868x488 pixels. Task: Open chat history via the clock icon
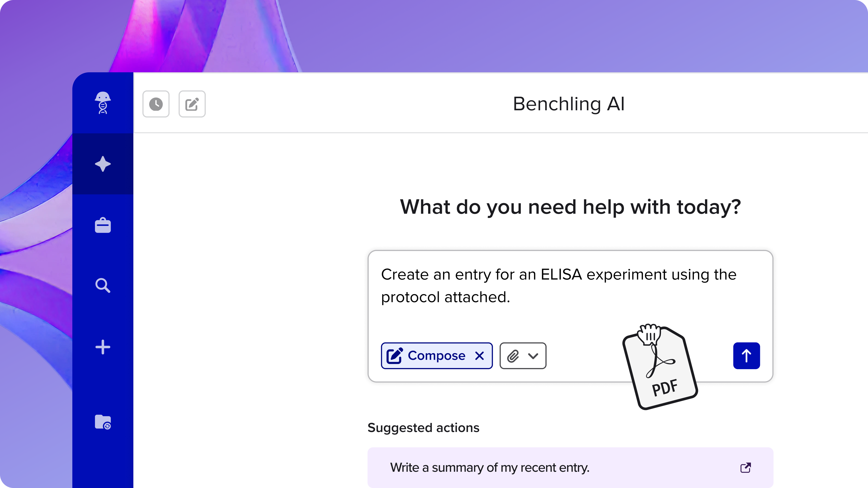(156, 104)
